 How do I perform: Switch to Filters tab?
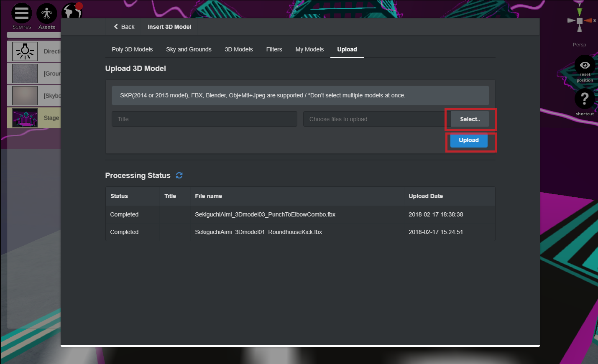click(274, 49)
